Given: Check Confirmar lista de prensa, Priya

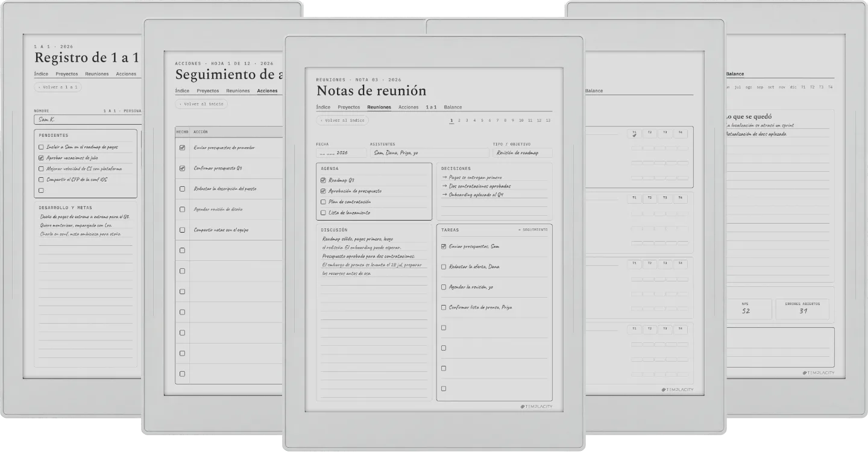Looking at the screenshot, I should pyautogui.click(x=444, y=307).
